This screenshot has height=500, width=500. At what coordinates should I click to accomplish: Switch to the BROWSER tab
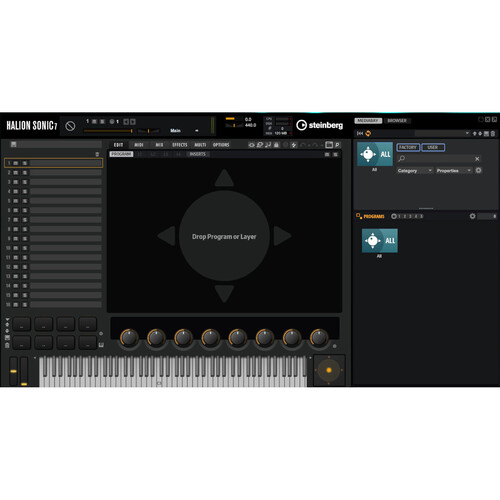pos(397,121)
